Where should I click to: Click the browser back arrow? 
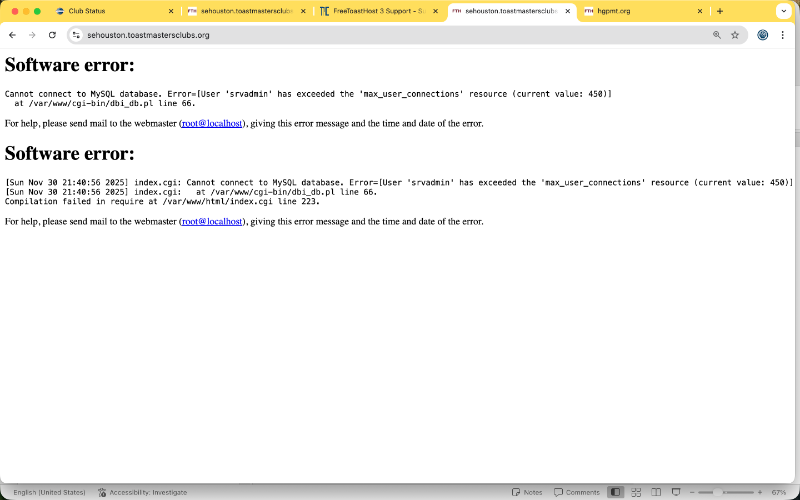coord(12,34)
